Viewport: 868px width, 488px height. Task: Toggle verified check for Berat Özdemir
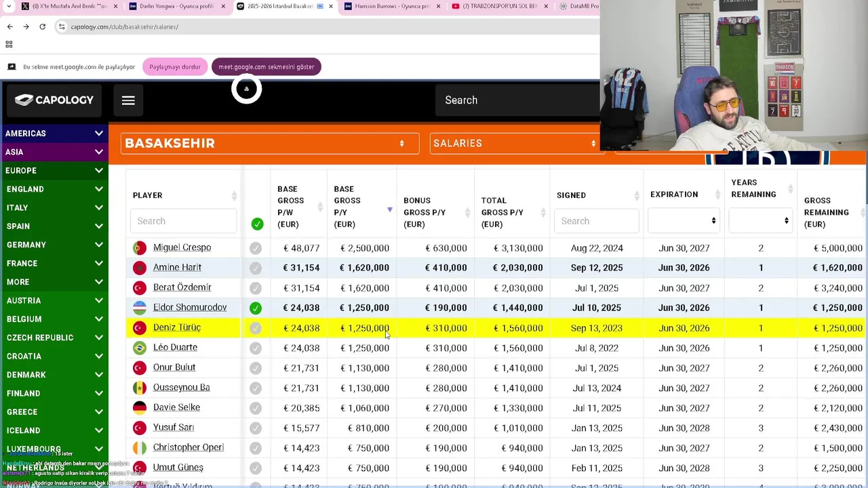tap(256, 288)
